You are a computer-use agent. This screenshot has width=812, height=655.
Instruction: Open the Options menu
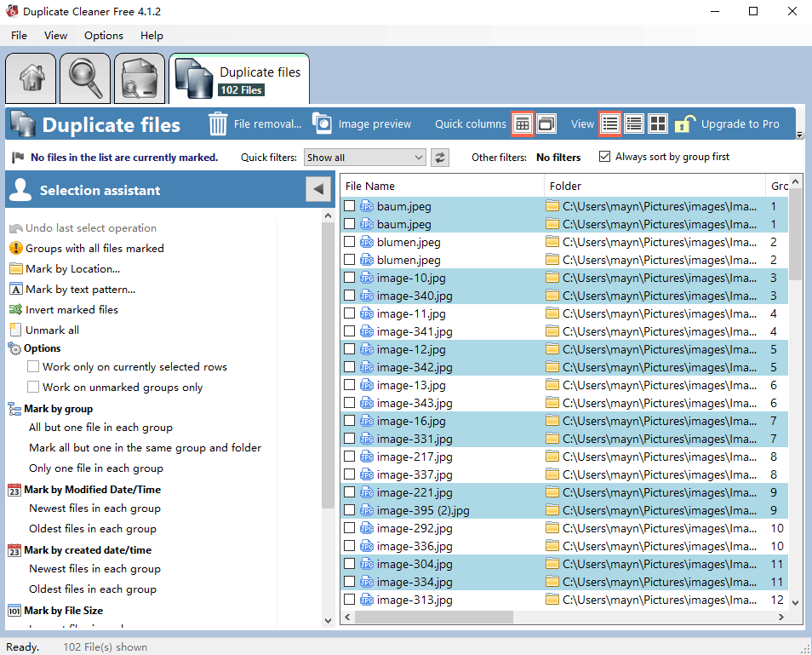(x=103, y=36)
